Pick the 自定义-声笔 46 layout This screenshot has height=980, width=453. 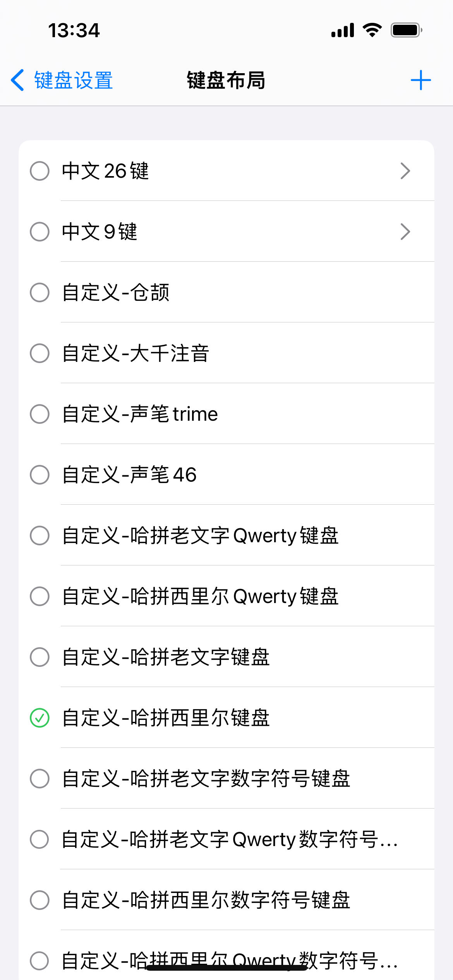pos(129,475)
